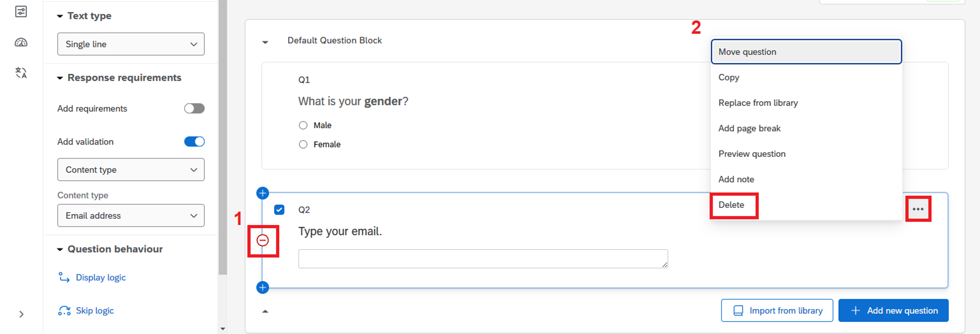This screenshot has width=980, height=334.
Task: Open the Email address content type dropdown
Action: [131, 216]
